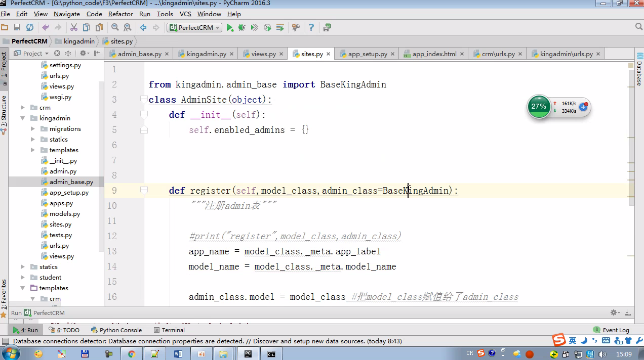Click the Help question mark icon
Image resolution: width=644 pixels, height=360 pixels.
point(311,27)
